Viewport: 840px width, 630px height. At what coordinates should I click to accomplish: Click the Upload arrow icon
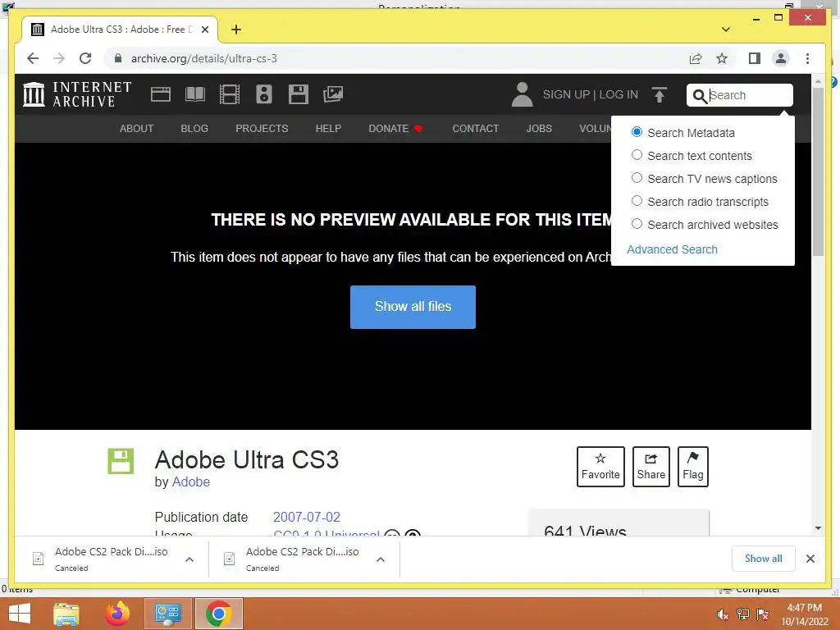(660, 95)
